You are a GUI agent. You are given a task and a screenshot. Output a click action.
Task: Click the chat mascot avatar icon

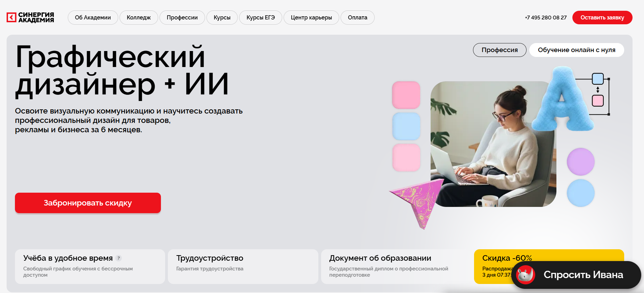(x=525, y=275)
